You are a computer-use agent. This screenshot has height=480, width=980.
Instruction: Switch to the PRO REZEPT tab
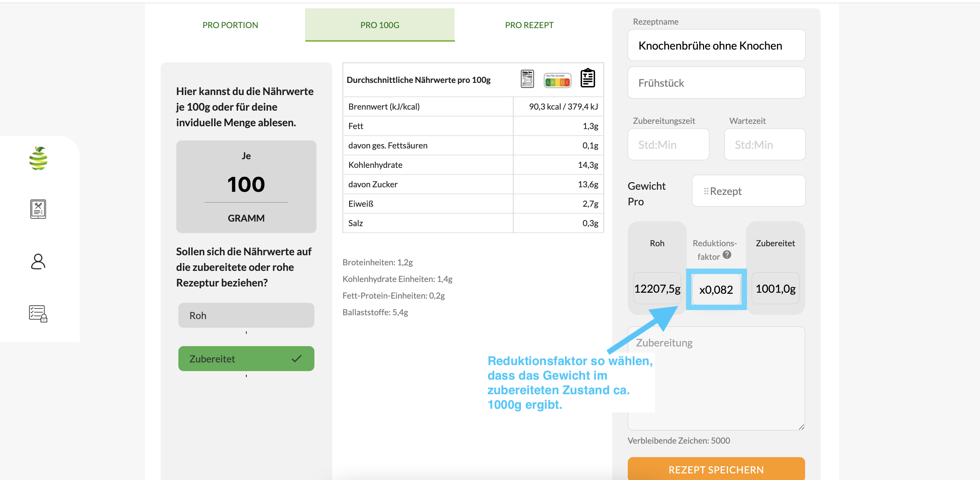coord(529,25)
